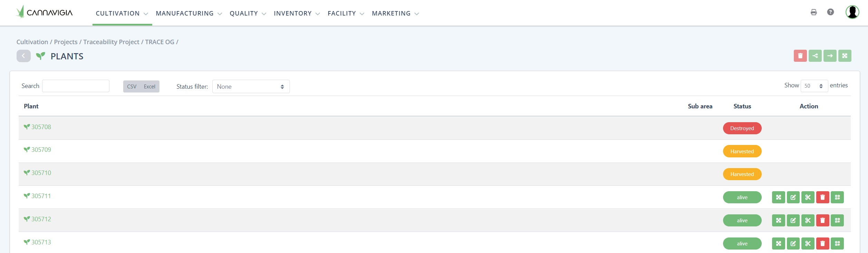Delete plant 305713 with the trash icon
This screenshot has width=868, height=253.
pyautogui.click(x=822, y=244)
